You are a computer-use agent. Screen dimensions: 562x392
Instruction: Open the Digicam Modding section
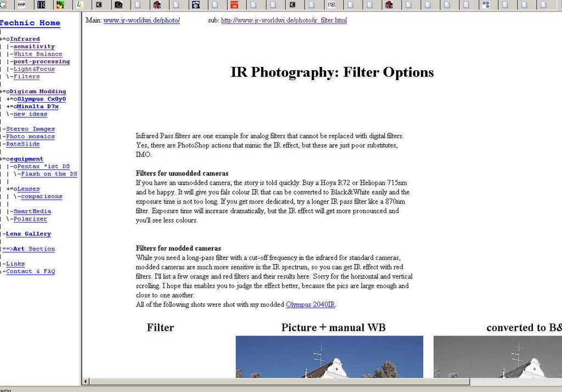point(38,92)
